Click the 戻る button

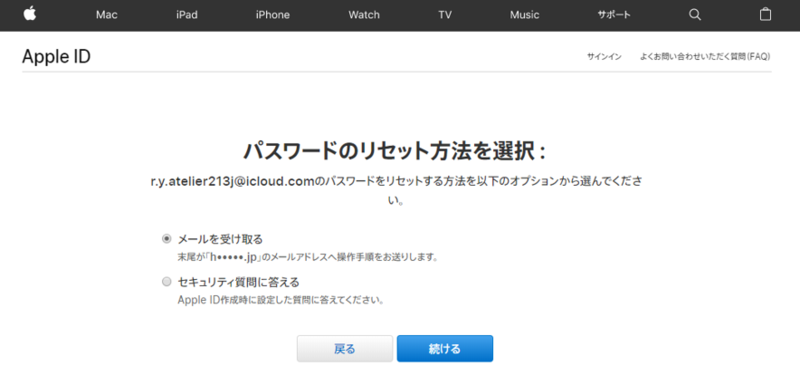pyautogui.click(x=345, y=349)
